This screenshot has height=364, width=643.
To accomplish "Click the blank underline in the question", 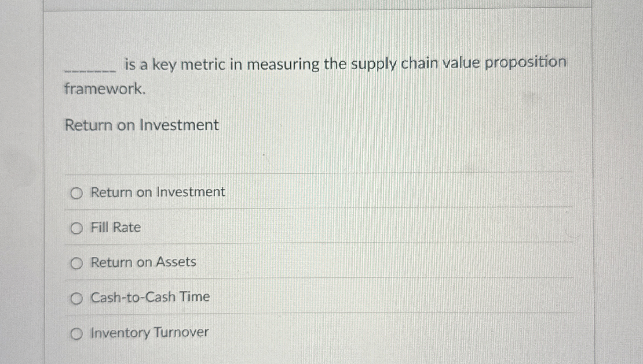I will pos(90,70).
